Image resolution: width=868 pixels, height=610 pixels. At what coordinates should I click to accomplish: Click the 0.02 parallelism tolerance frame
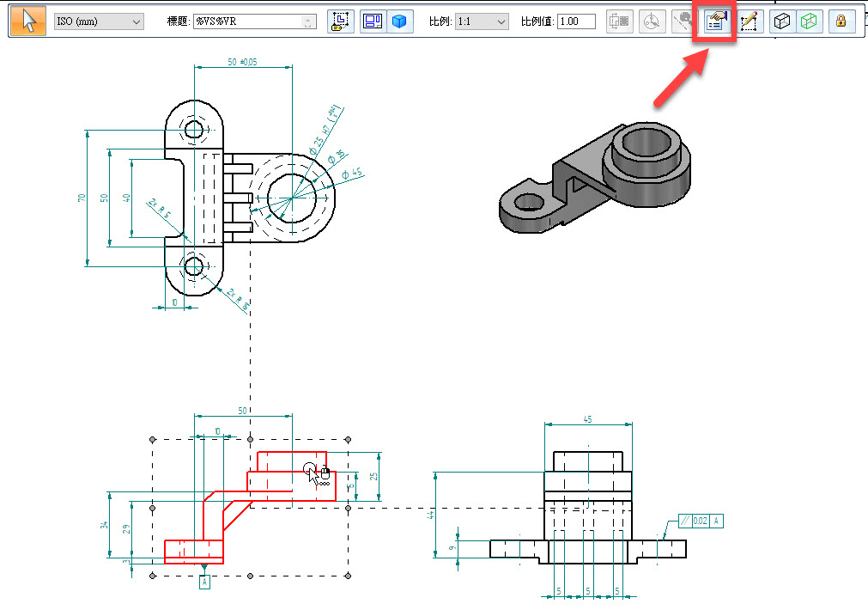point(701,521)
